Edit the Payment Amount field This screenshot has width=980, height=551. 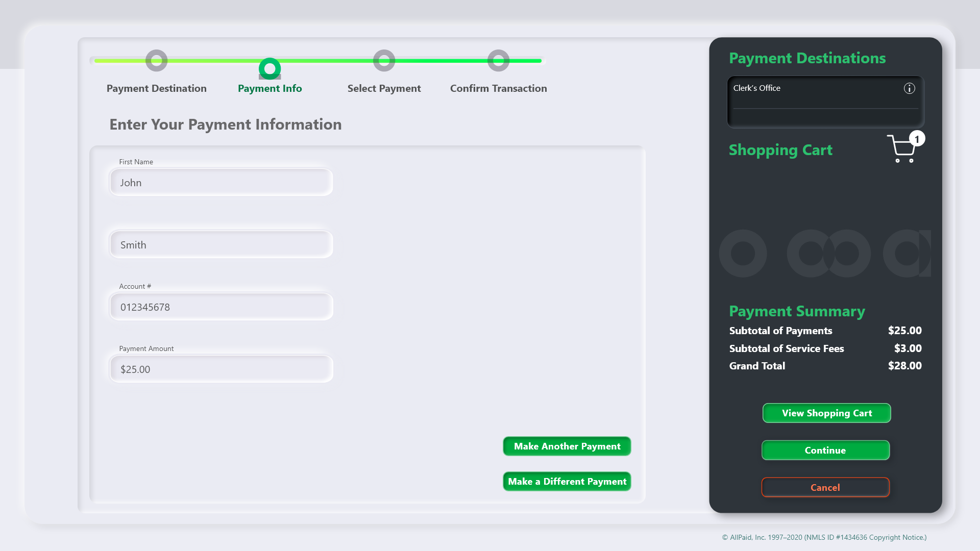(x=221, y=369)
